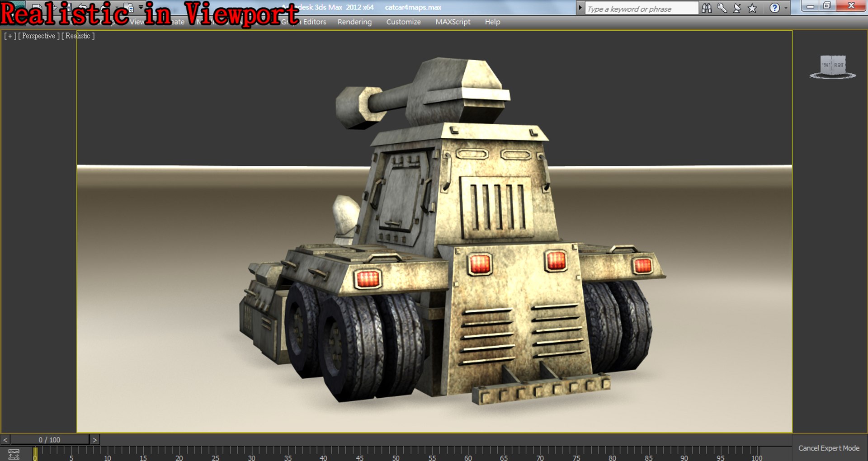Click the RIGHT face of the ViewCube

[839, 65]
